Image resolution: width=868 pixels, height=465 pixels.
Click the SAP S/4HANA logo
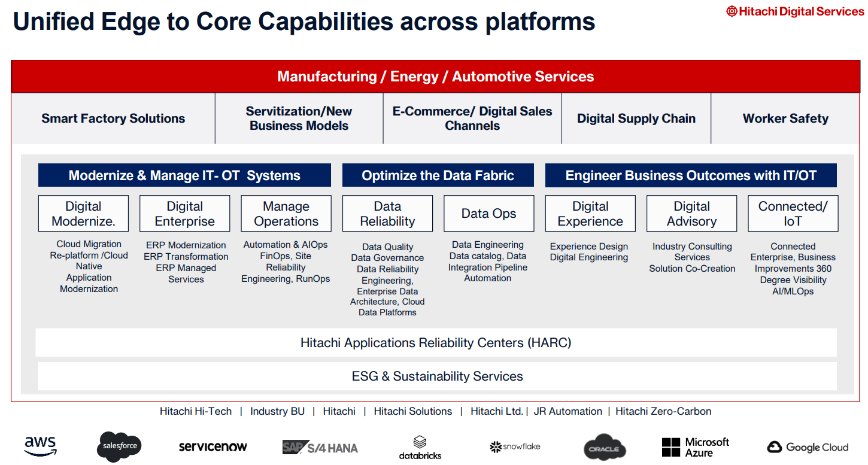coord(320,447)
